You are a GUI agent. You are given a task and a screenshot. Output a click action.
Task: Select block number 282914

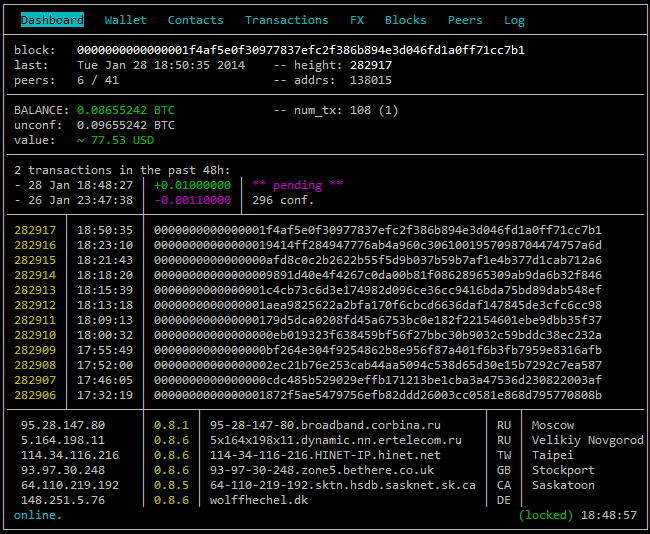point(35,275)
